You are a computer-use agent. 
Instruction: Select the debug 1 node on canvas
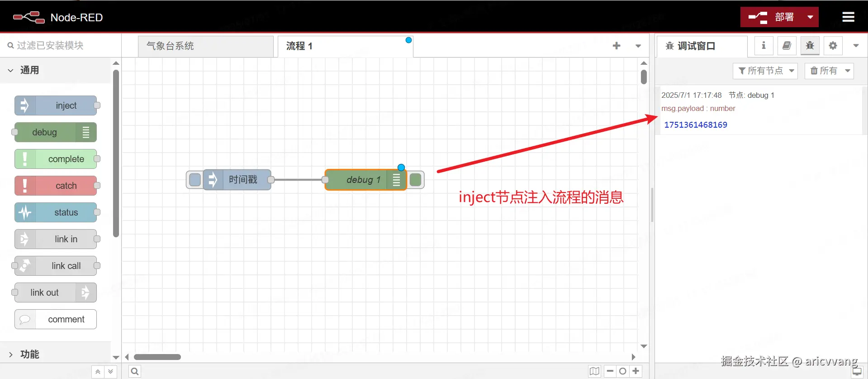coord(365,180)
